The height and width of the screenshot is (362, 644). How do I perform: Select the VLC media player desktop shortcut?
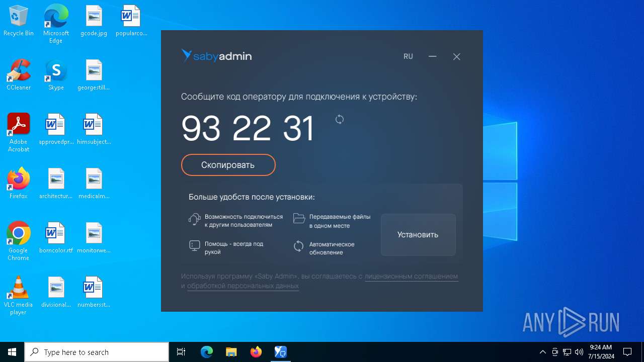19,296
